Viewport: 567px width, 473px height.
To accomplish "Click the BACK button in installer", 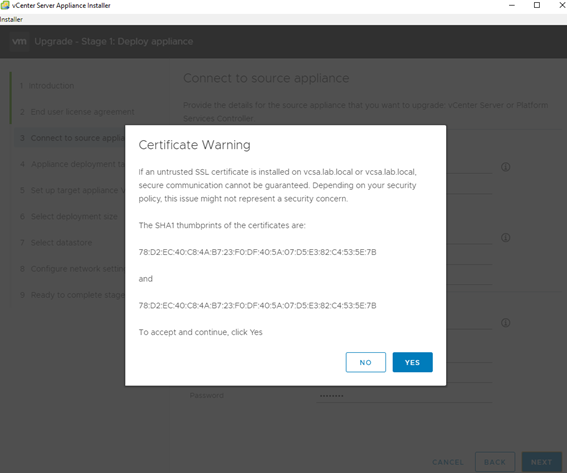I will pyautogui.click(x=495, y=462).
